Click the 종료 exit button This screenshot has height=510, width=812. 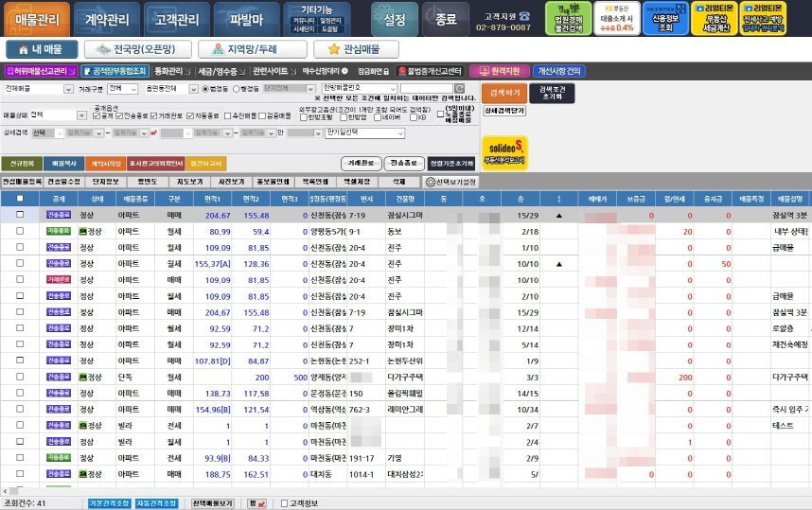click(x=445, y=19)
